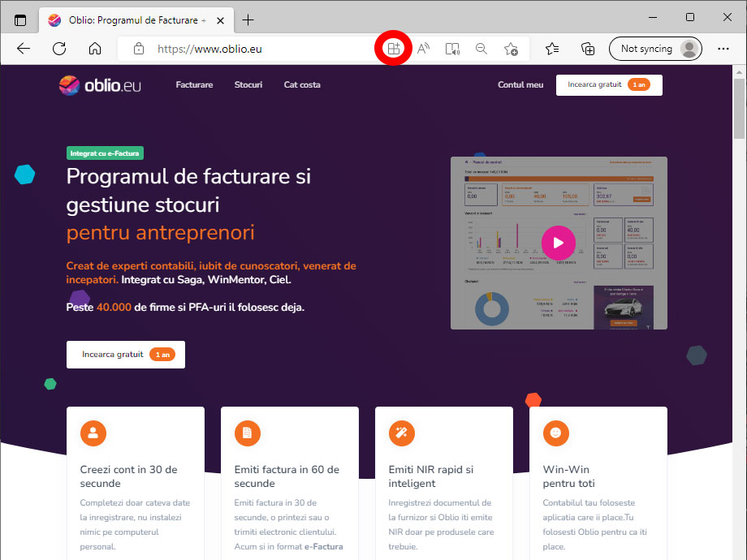View site information lock icon

(139, 49)
